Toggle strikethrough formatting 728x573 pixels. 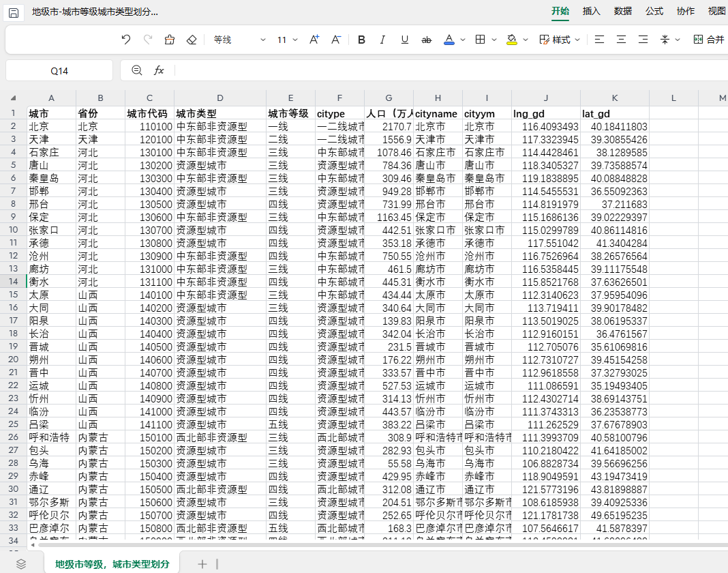427,40
